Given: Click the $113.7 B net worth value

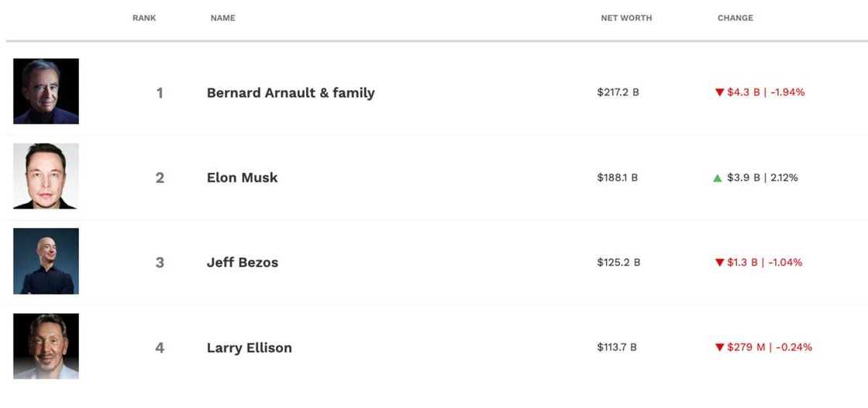Looking at the screenshot, I should click(616, 347).
